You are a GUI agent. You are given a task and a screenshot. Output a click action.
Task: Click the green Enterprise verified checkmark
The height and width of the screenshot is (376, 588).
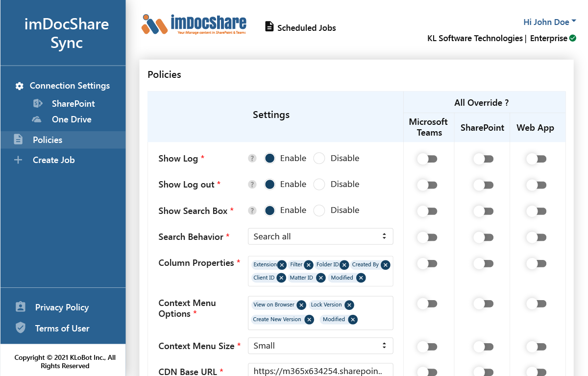pos(572,38)
